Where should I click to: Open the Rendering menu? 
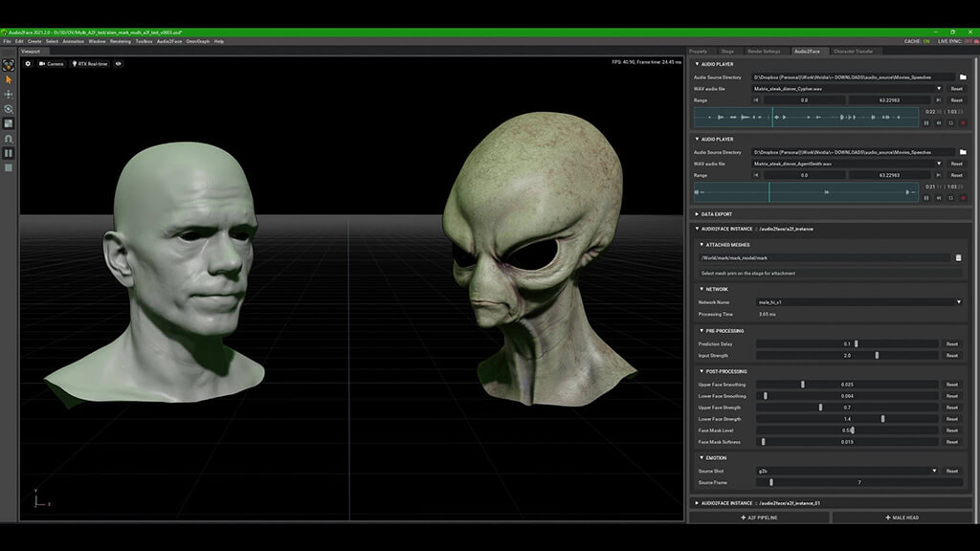121,41
